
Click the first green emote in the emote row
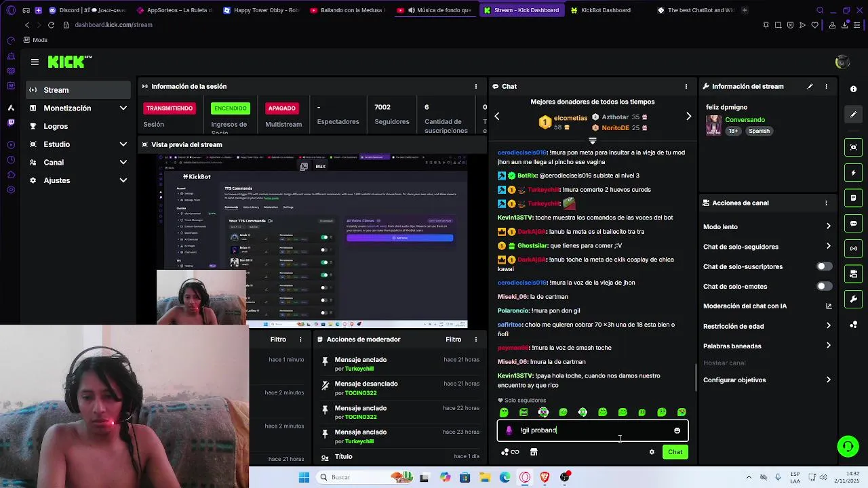(x=504, y=412)
